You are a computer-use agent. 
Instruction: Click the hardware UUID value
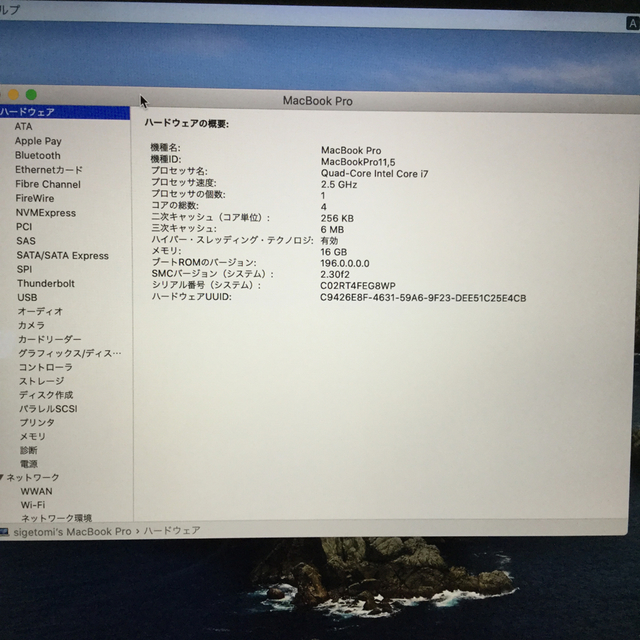pyautogui.click(x=423, y=298)
